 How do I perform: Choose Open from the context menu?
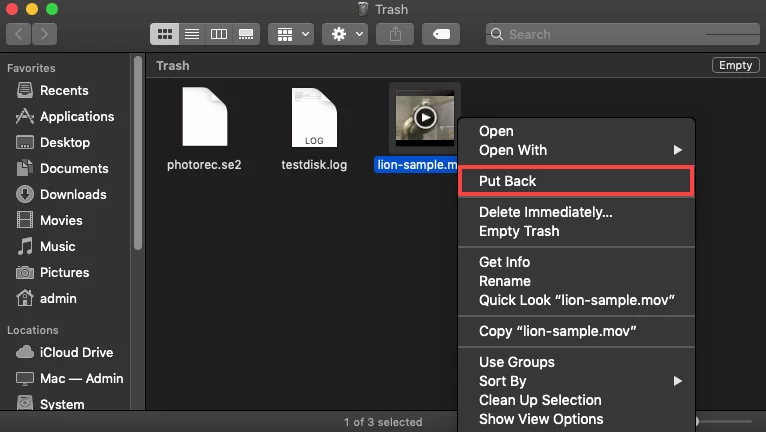coord(576,131)
